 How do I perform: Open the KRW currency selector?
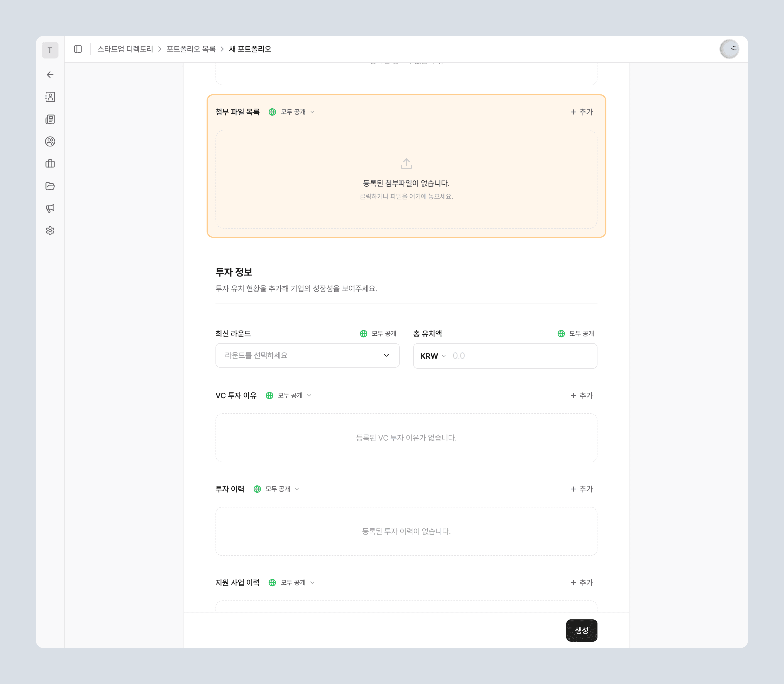[x=433, y=356]
